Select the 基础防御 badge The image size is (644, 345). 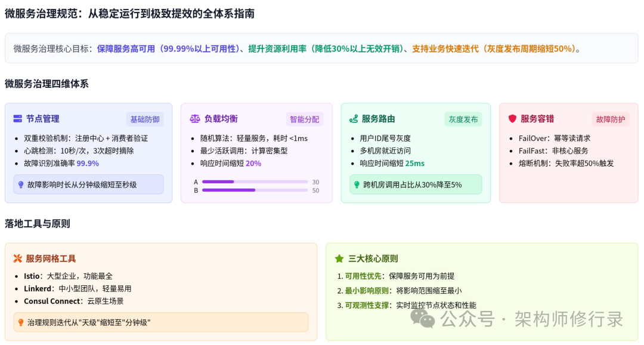coord(145,119)
